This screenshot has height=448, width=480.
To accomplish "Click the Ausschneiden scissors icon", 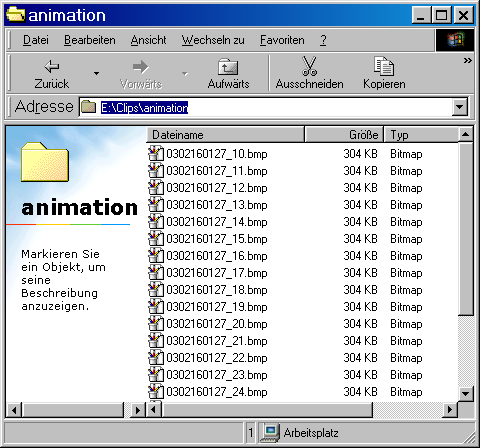I will coord(309,66).
